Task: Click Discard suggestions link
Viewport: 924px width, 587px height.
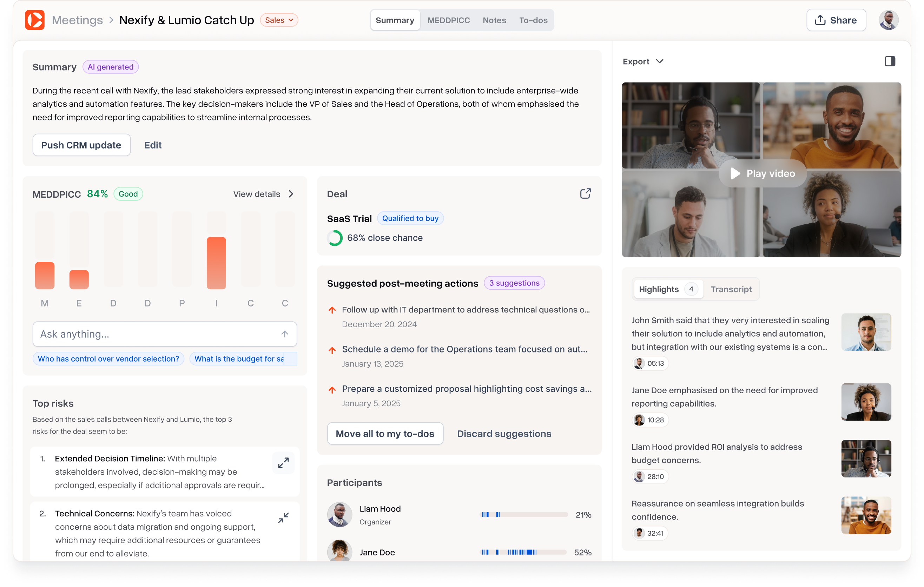Action: coord(504,434)
